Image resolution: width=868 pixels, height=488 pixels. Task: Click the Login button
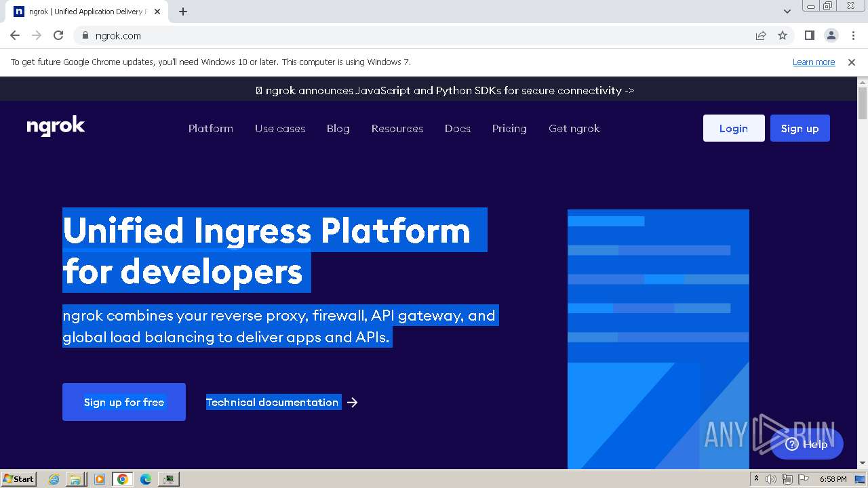pos(734,128)
